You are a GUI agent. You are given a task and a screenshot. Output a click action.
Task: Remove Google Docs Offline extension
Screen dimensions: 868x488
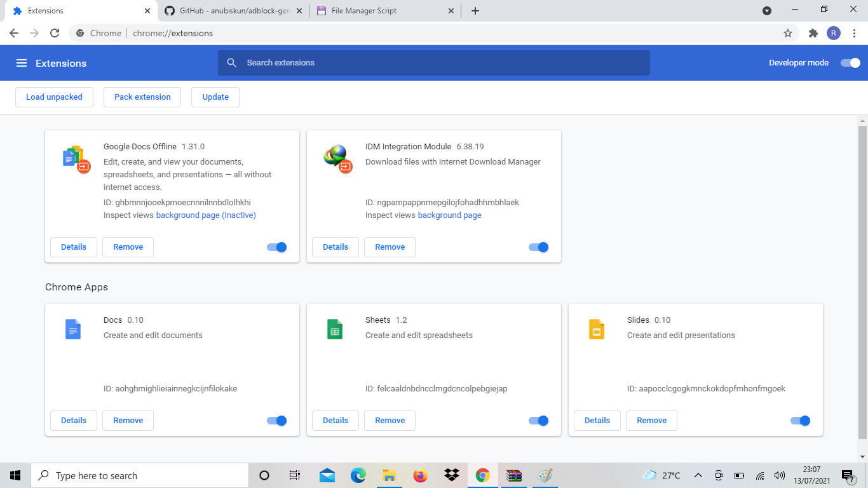[x=128, y=247]
